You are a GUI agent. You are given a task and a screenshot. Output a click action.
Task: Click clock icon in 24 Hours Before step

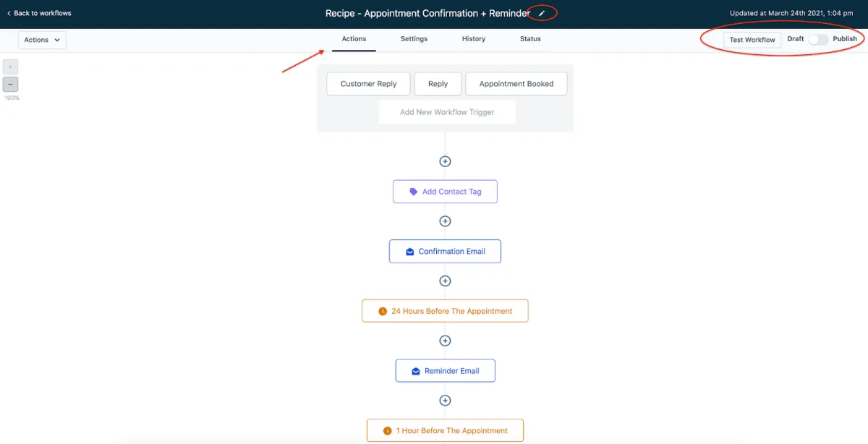pyautogui.click(x=383, y=312)
